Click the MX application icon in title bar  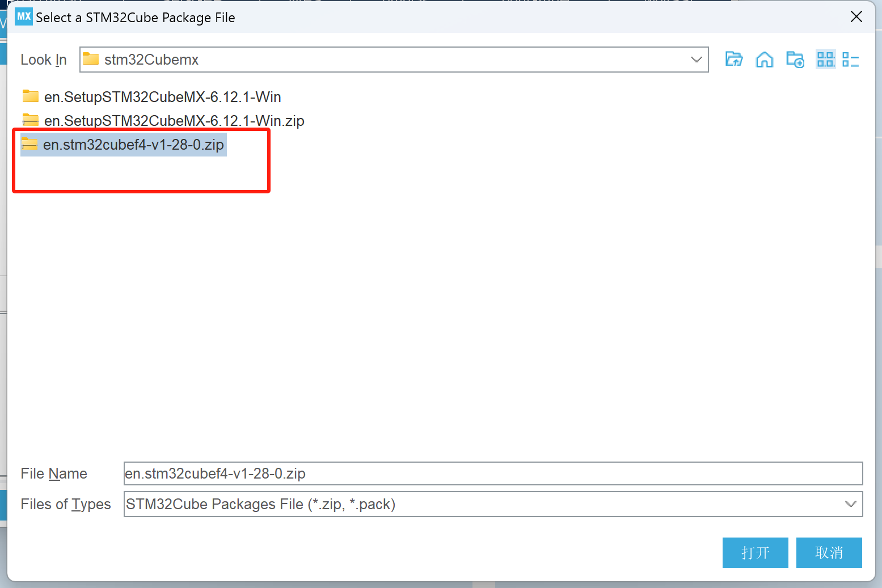click(24, 16)
